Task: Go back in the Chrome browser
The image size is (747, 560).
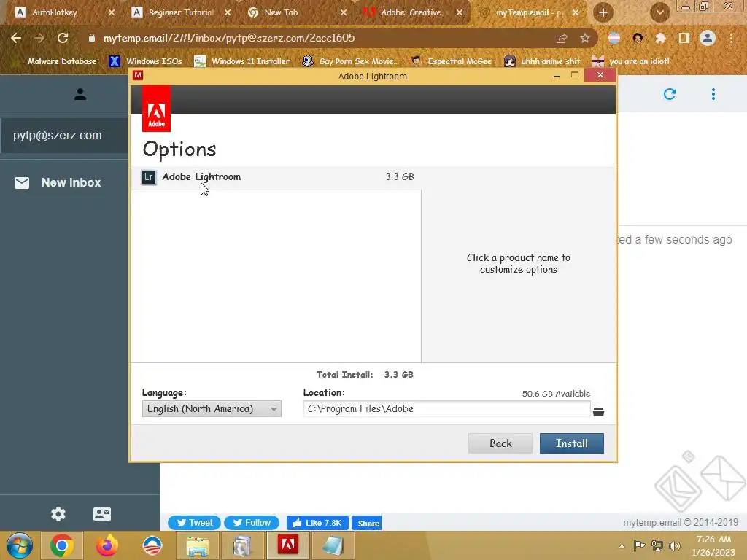Action: [x=16, y=38]
